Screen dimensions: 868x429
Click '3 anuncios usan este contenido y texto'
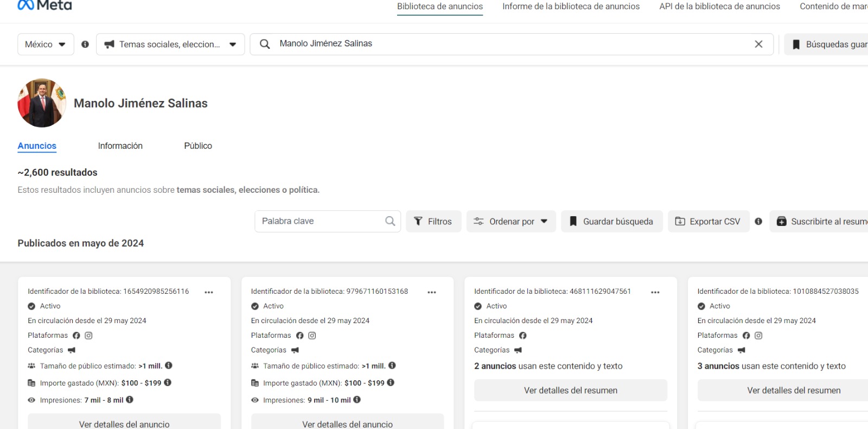[x=771, y=366]
